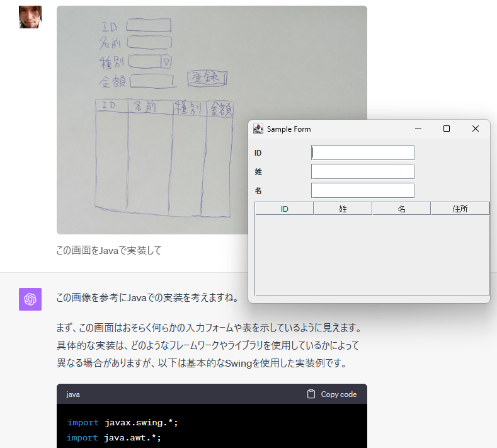
Task: Close the Sample Form window
Action: click(x=475, y=129)
